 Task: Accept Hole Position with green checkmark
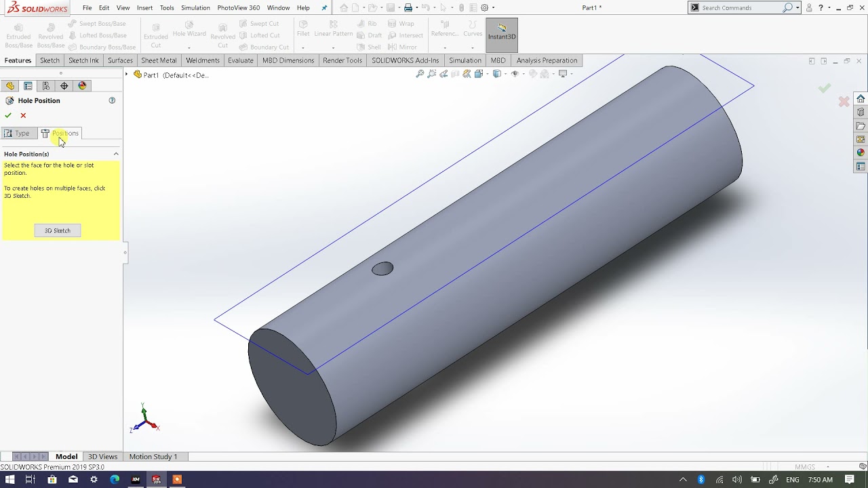click(x=8, y=115)
